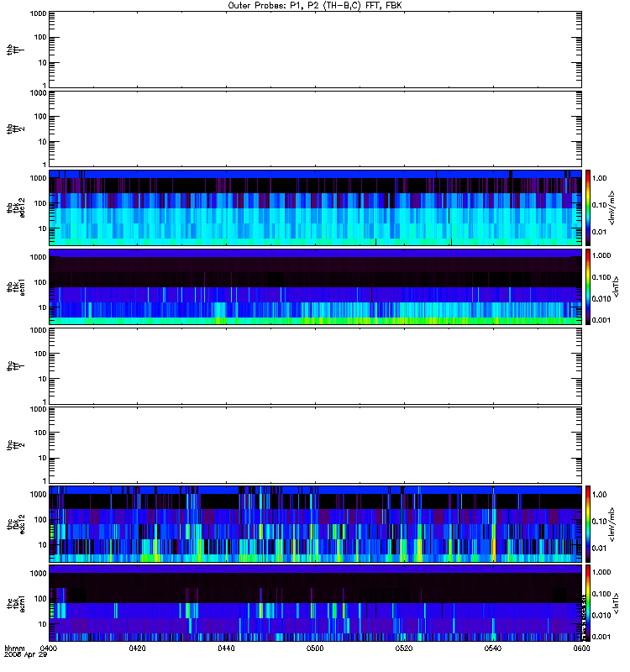This screenshot has height=672, width=630.
Task: Click the thb fbk edc12 color scale bar
Action: tap(588, 207)
